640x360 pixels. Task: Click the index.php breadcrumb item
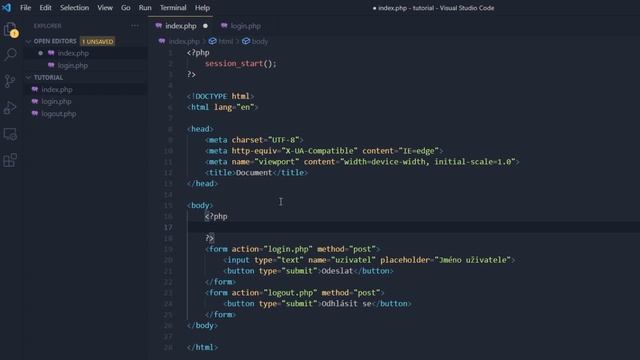pos(184,41)
